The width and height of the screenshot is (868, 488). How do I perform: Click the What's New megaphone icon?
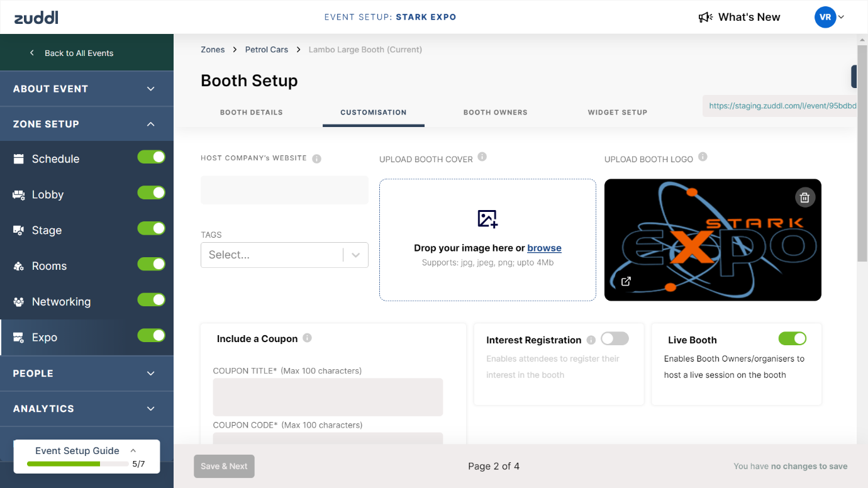(706, 17)
